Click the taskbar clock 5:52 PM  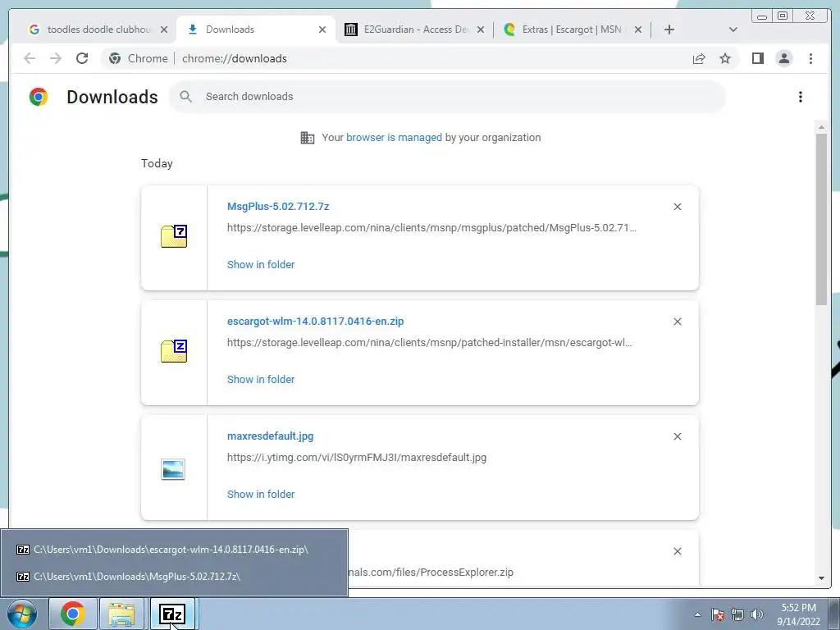coord(798,614)
